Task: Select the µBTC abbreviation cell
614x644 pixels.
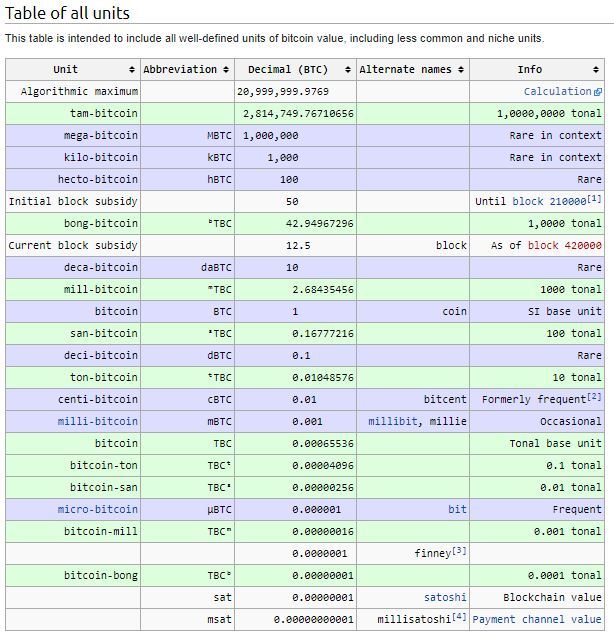Action: tap(188, 509)
